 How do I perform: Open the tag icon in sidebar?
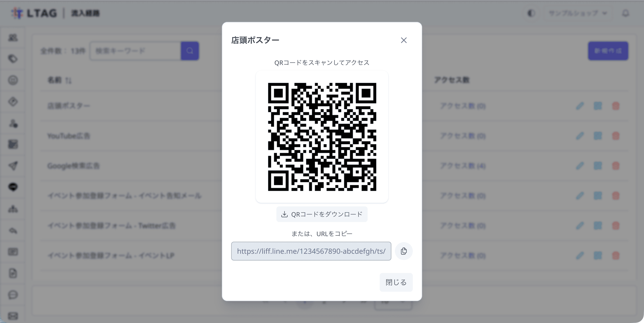pos(13,59)
